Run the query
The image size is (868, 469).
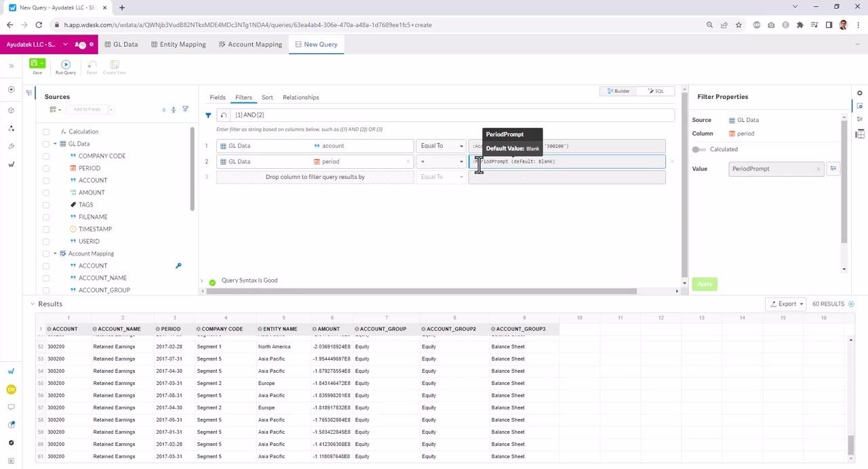coord(66,64)
